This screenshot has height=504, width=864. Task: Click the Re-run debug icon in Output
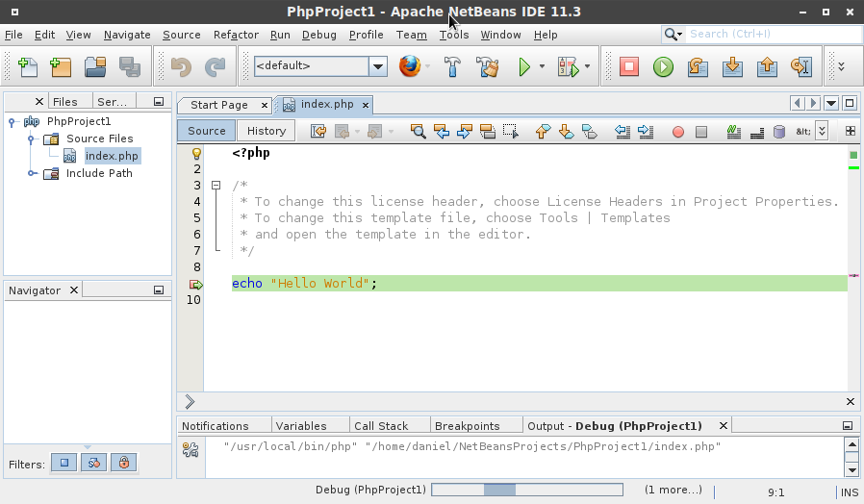[x=191, y=450]
